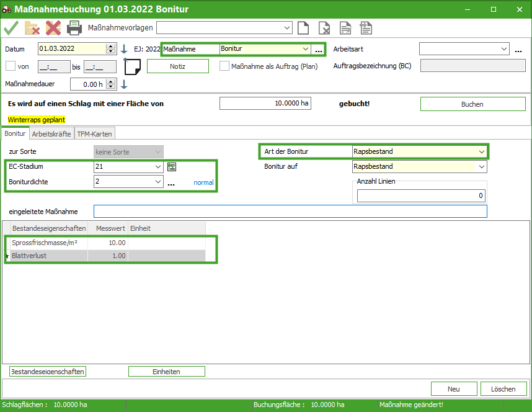Screen dimensions: 532x412
Task: Click the blank new template page icon
Action: [303, 28]
